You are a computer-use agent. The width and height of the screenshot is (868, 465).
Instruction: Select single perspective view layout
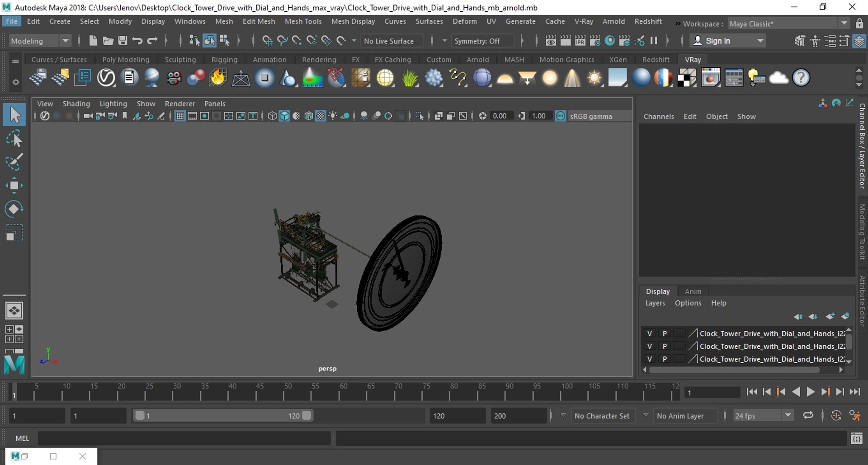click(14, 311)
